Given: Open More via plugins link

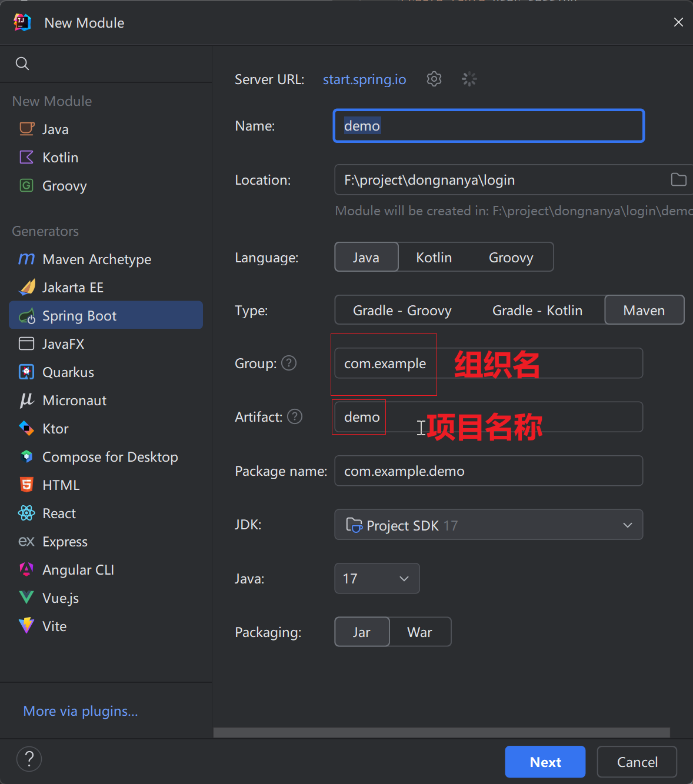Looking at the screenshot, I should (81, 710).
